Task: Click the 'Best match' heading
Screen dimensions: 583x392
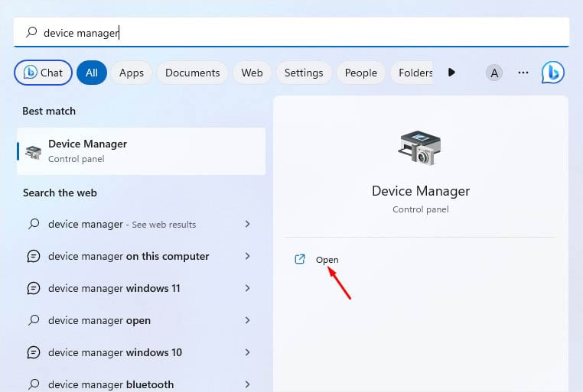Action: [x=49, y=111]
